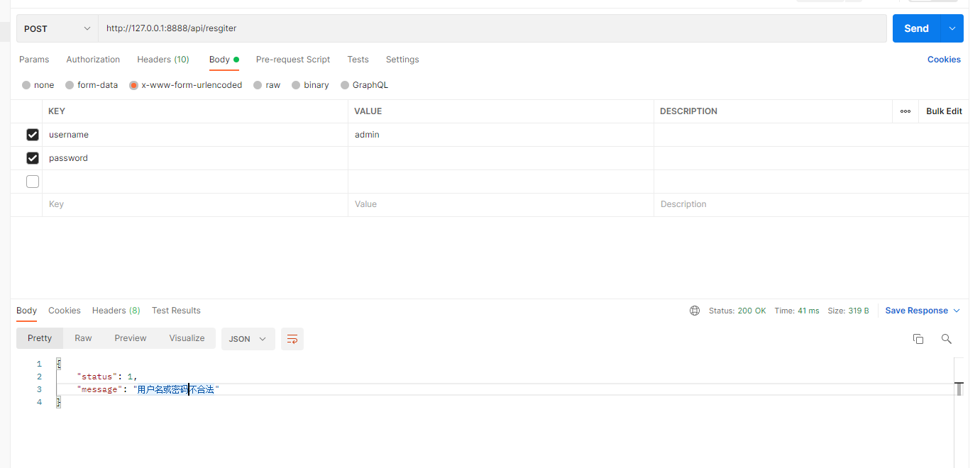Click the Size: 319 B text

[x=849, y=311]
